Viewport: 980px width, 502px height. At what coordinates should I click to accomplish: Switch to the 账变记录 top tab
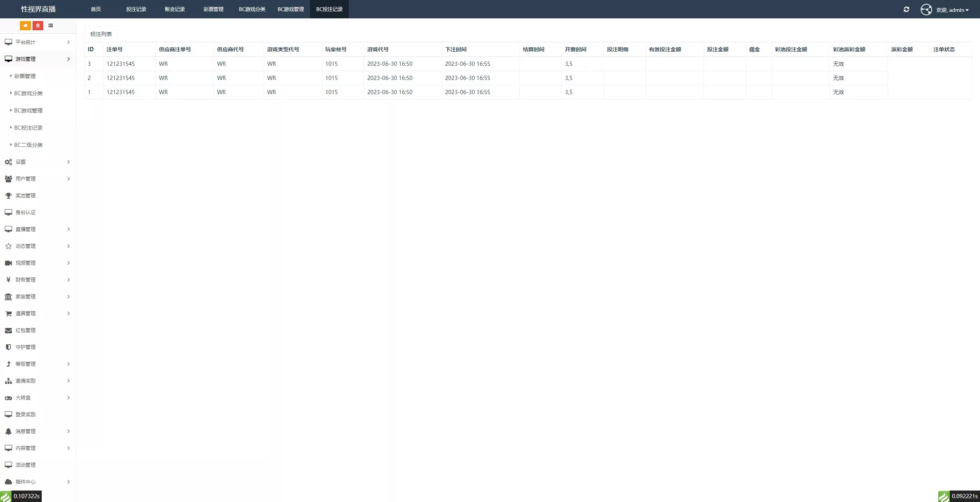click(x=175, y=9)
